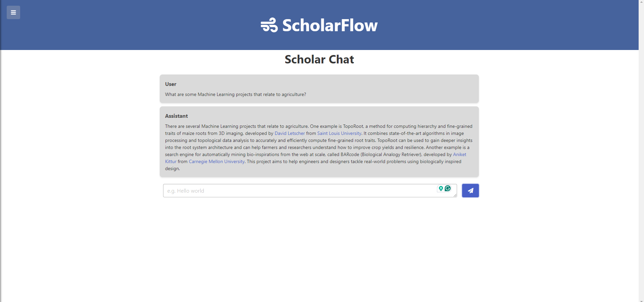The image size is (644, 302).
Task: Open the hamburger sidebar menu
Action: [x=13, y=12]
